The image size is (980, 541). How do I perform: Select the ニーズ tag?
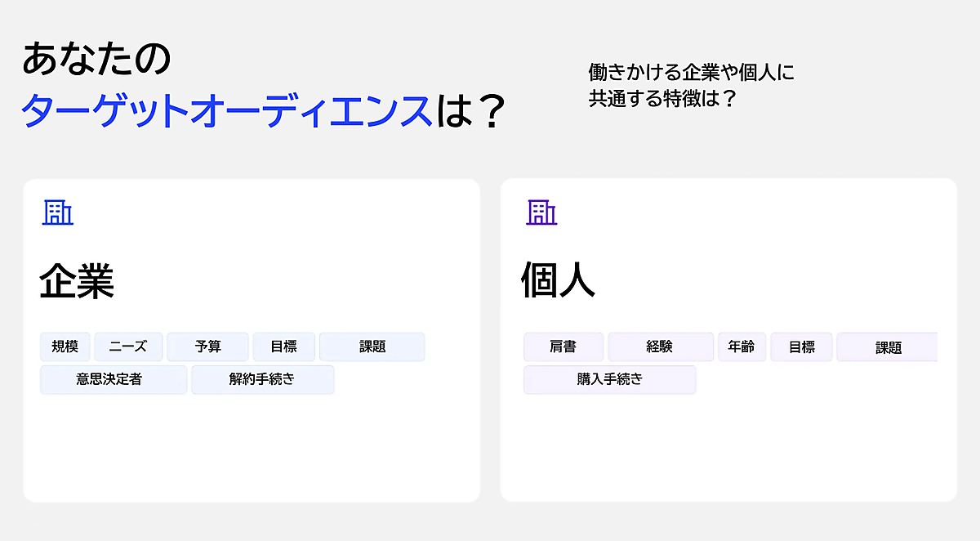tap(128, 347)
